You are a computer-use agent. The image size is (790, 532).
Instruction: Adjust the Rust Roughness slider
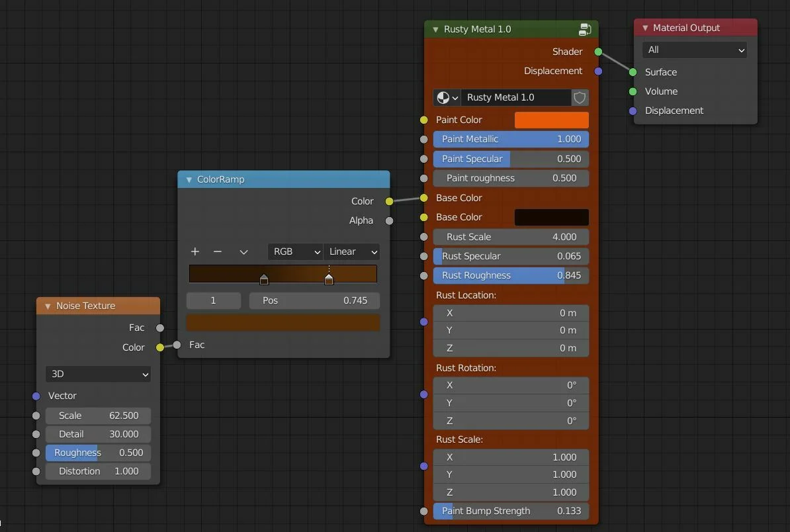[x=511, y=275]
